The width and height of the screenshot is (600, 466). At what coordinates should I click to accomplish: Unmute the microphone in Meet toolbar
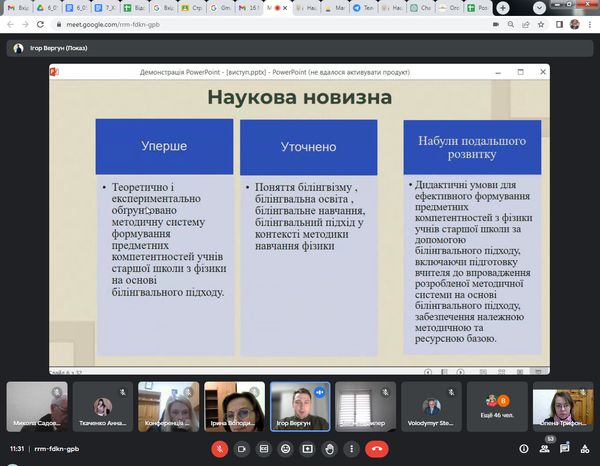(x=220, y=449)
